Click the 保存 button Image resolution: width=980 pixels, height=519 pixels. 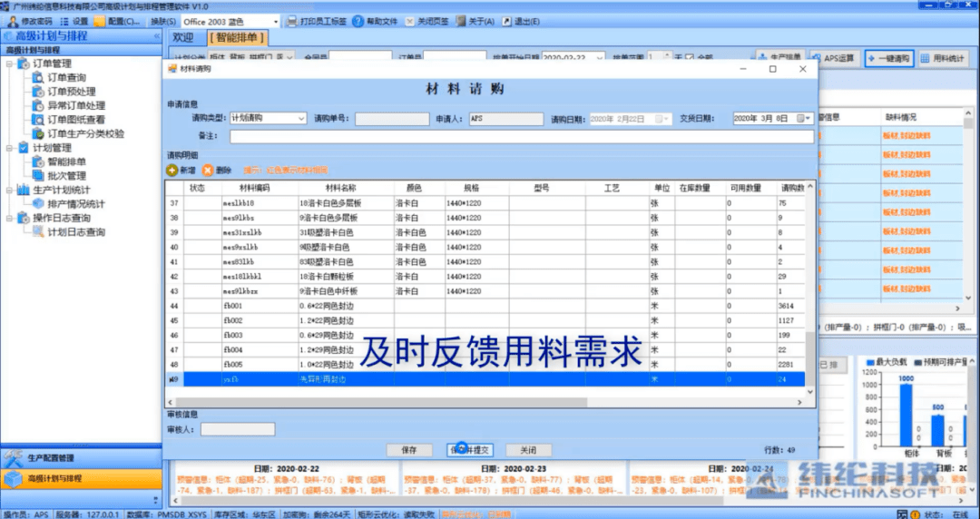(409, 450)
